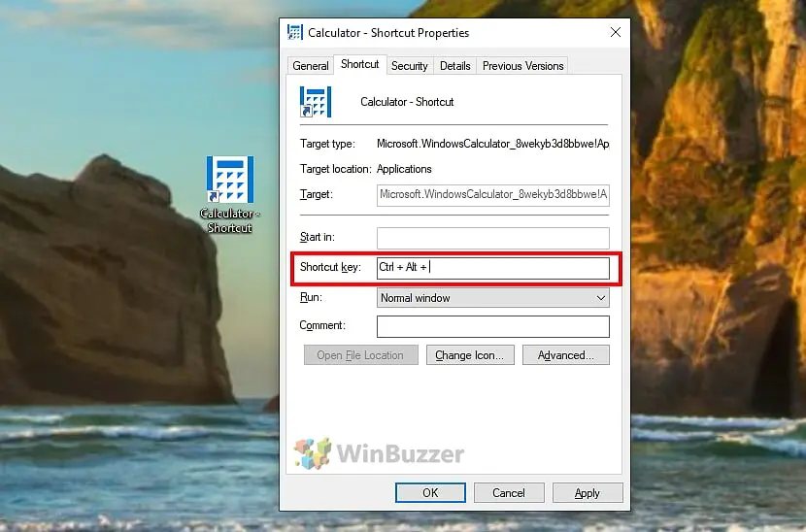Screen dimensions: 806x532
Task: Cancel the Shortcut Properties dialog
Action: 509,492
